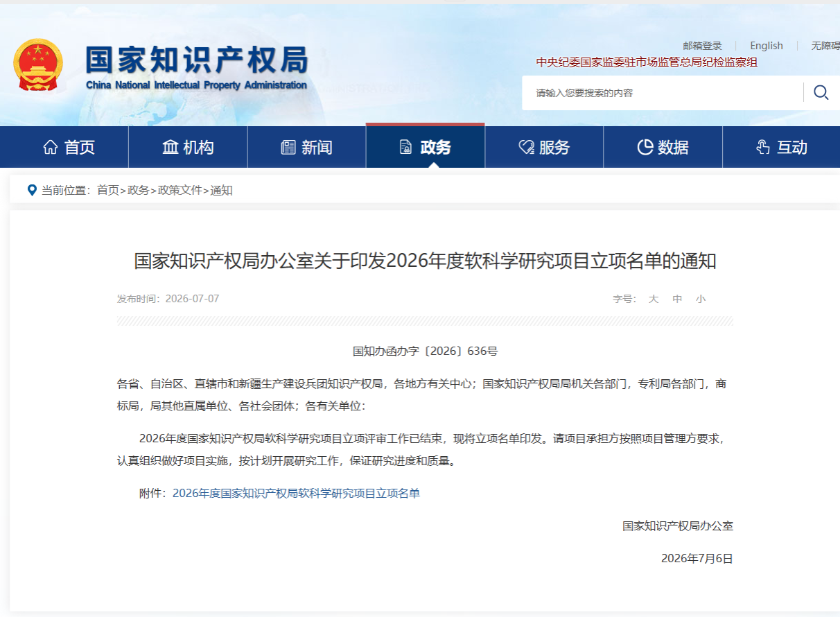Focus the search input field
The height and width of the screenshot is (617, 840).
pyautogui.click(x=662, y=92)
